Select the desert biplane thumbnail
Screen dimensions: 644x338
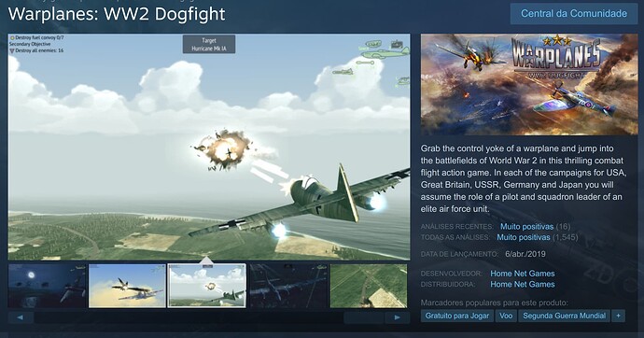point(127,286)
